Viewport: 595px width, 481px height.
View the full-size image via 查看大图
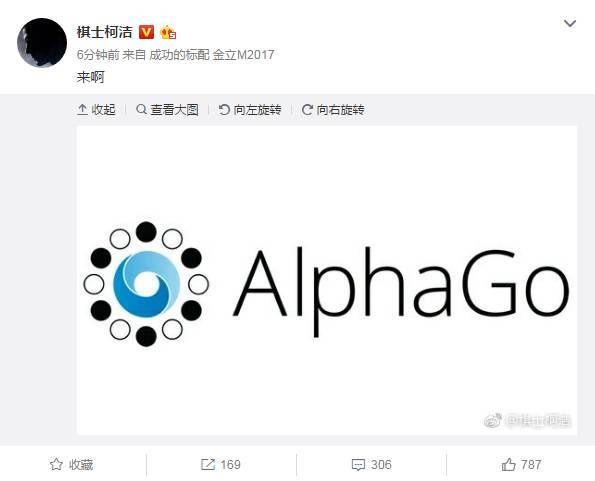coord(167,110)
